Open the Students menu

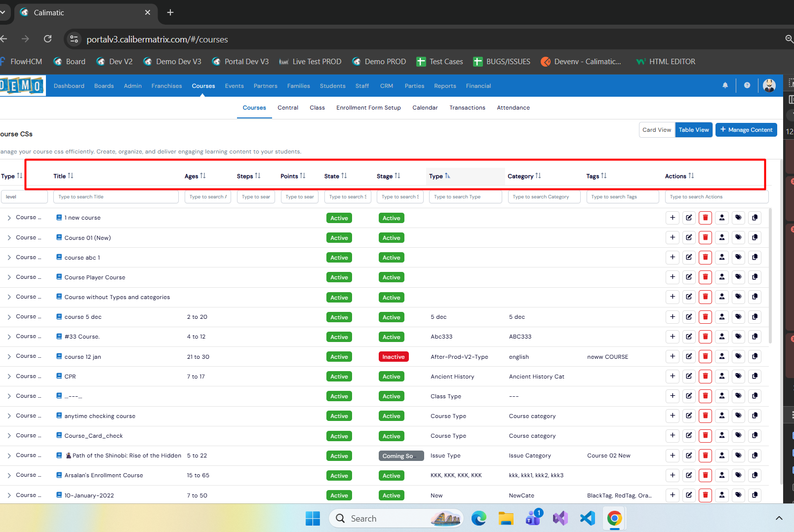tap(332, 86)
